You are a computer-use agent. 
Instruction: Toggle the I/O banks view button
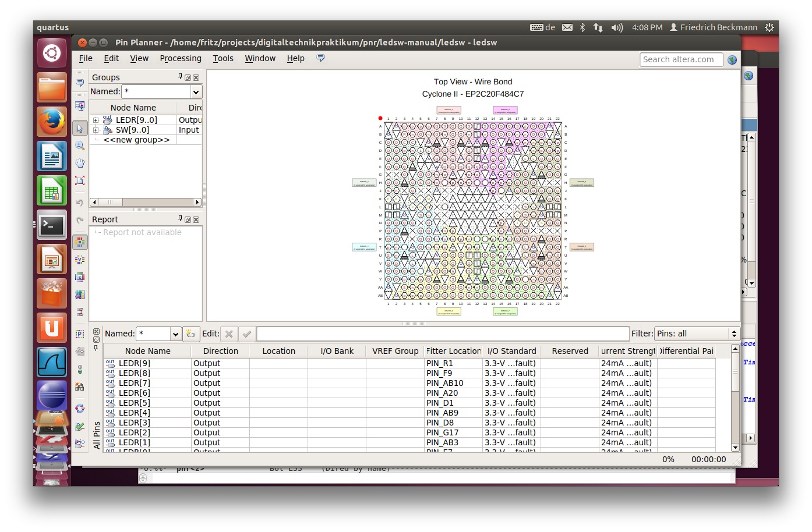pos(80,242)
